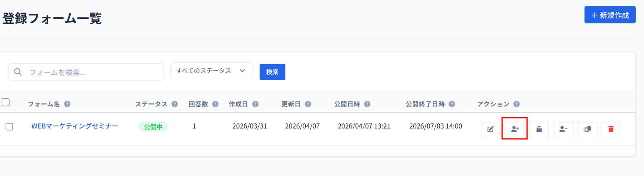Click the unlock padlock icon in the row

click(x=539, y=129)
